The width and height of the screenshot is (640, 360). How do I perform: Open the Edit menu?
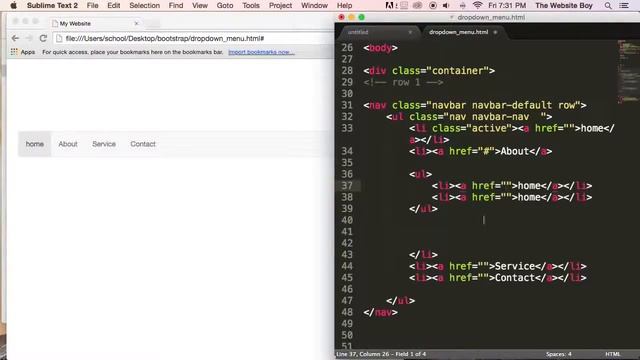113,5
